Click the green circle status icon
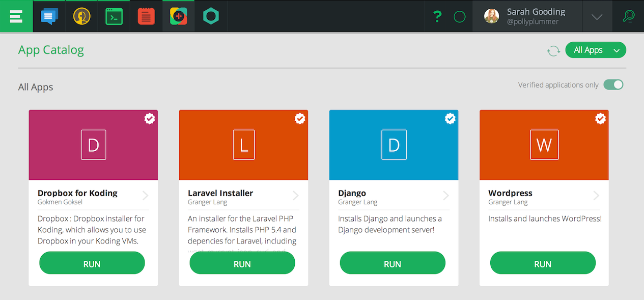The image size is (644, 300). click(459, 16)
